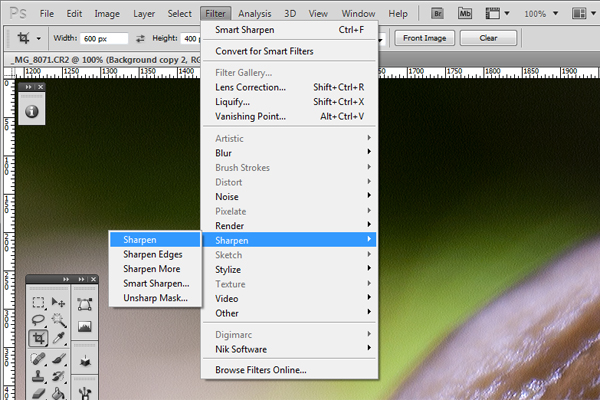Open the Paths panel icon
The image size is (600, 400).
click(x=85, y=304)
